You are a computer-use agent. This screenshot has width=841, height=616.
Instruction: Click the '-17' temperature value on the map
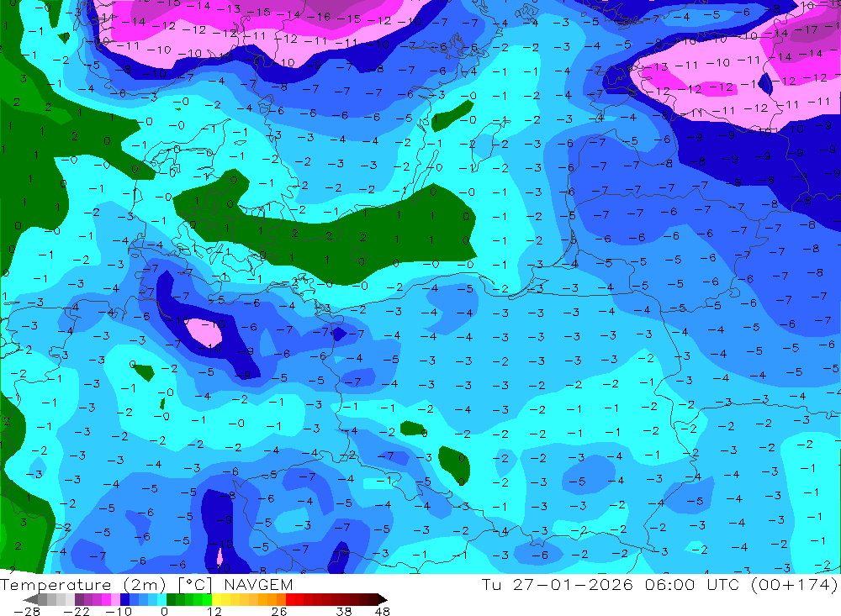tap(805, 29)
